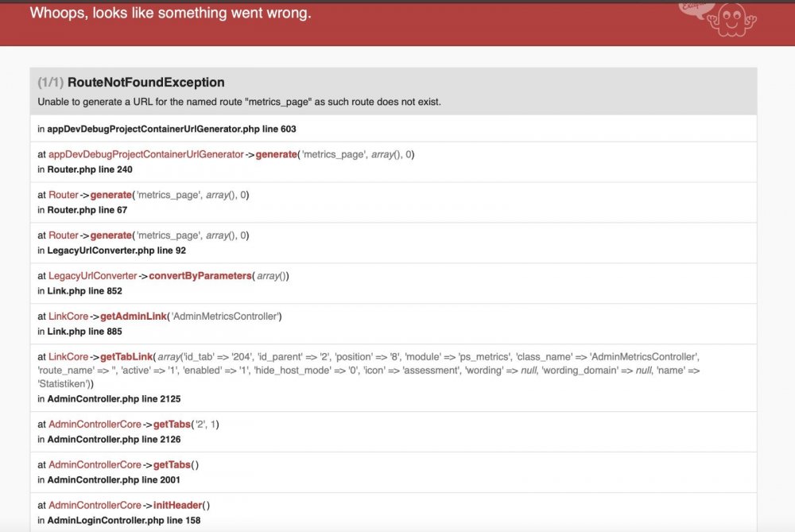This screenshot has width=795, height=532.
Task: Click the Symfony exception ghost icon
Action: [730, 19]
